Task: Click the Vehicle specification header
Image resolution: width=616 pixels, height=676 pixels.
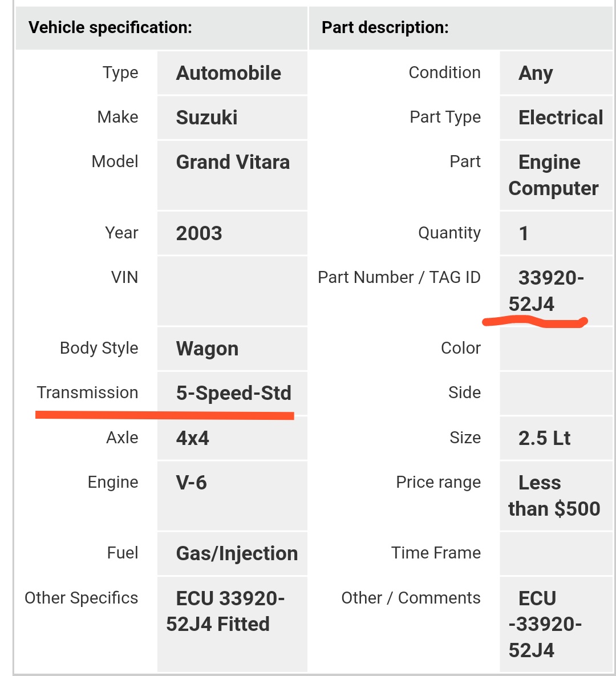Action: (x=110, y=27)
